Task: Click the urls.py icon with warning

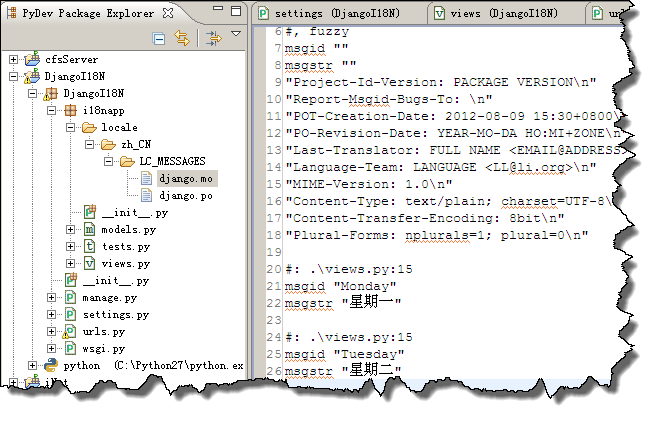Action: click(70, 332)
